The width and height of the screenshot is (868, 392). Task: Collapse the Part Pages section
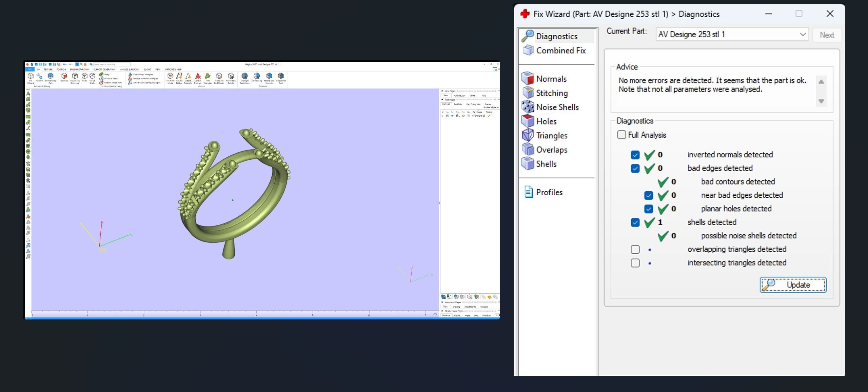(x=442, y=100)
